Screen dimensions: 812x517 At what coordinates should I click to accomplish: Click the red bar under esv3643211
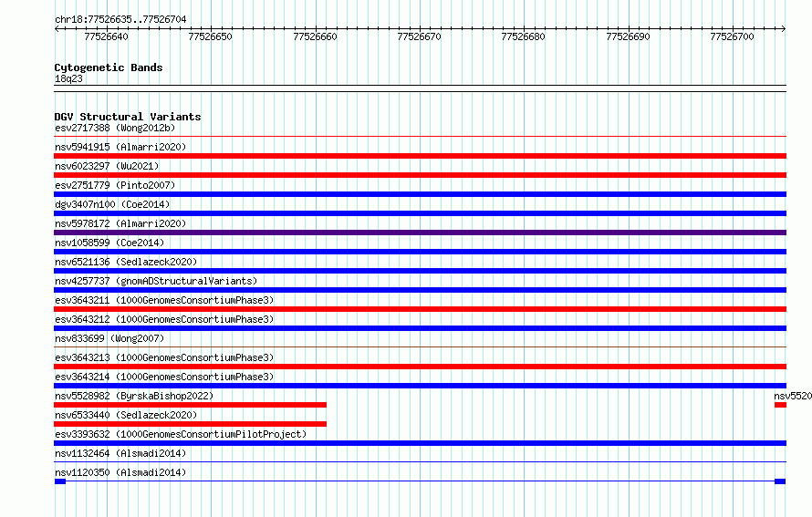(x=420, y=309)
